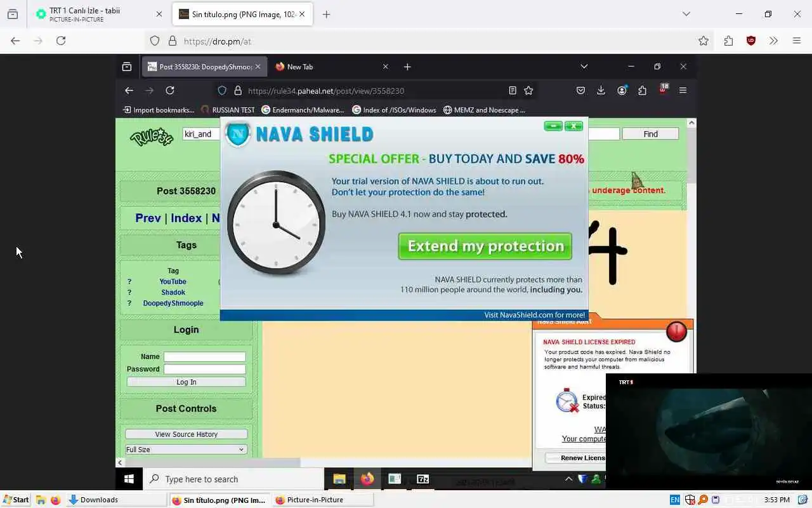Screen dimensions: 812x508
Task: Click the red exclamation icon on the Nava Shield Alert
Action: point(676,331)
